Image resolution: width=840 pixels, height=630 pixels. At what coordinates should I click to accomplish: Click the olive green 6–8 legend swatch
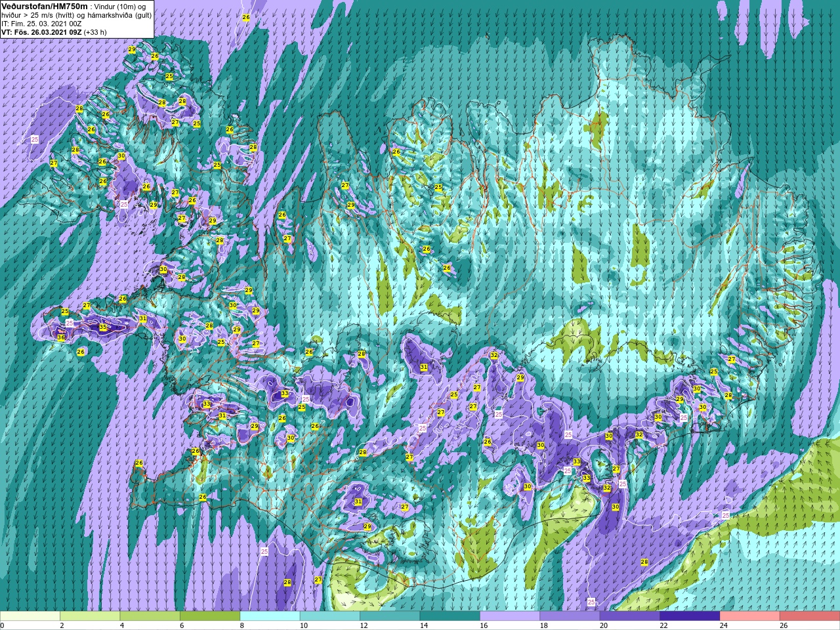(210, 616)
